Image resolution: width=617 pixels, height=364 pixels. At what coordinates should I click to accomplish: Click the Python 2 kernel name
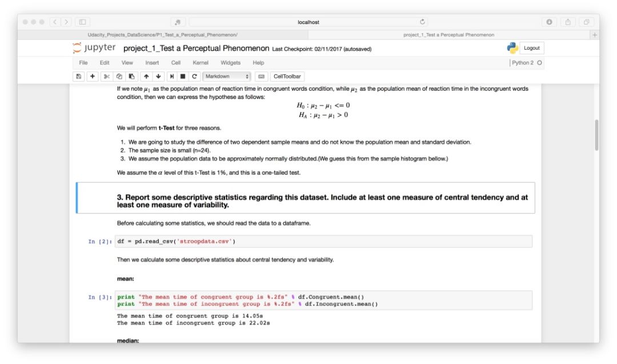click(x=523, y=62)
